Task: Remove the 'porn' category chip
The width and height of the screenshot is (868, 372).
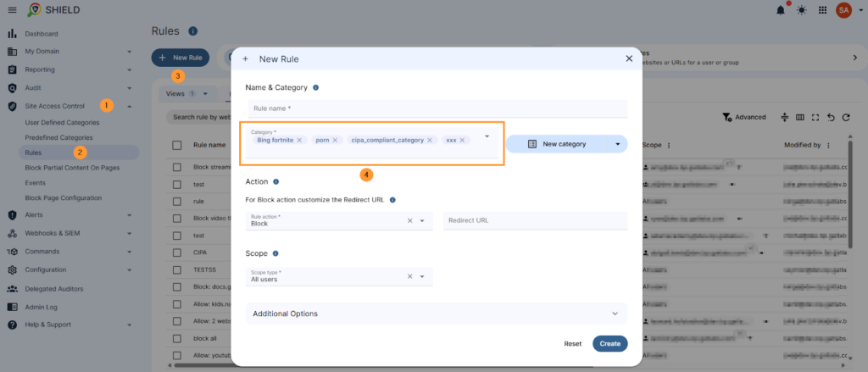Action: (335, 140)
